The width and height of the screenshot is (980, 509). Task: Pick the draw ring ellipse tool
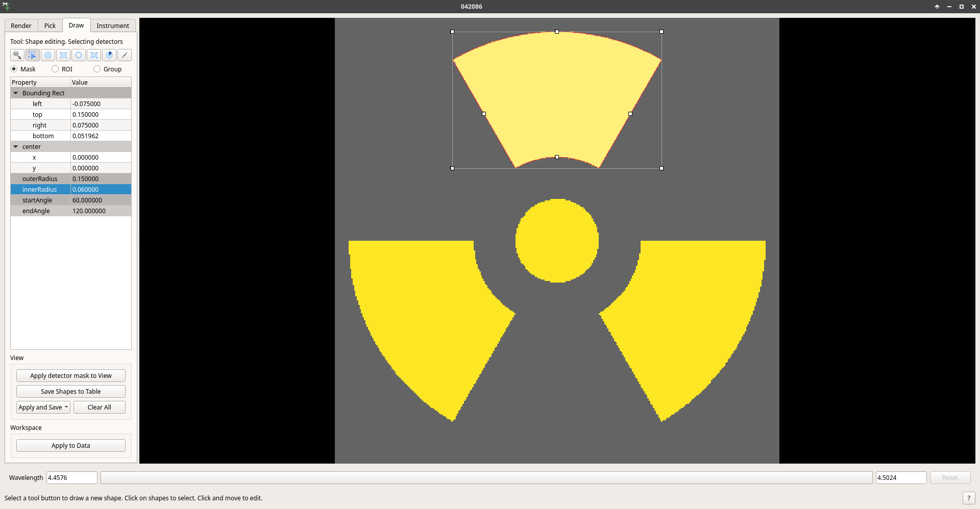pos(79,55)
